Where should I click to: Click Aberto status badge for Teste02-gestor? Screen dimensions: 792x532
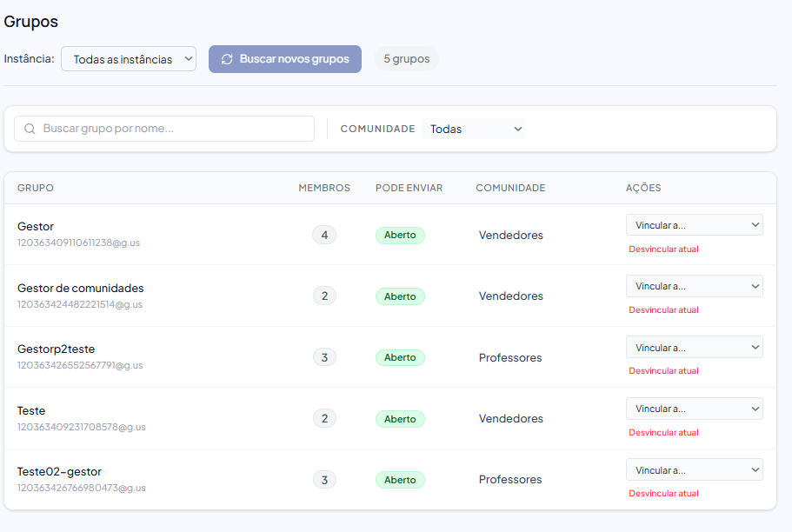click(400, 480)
